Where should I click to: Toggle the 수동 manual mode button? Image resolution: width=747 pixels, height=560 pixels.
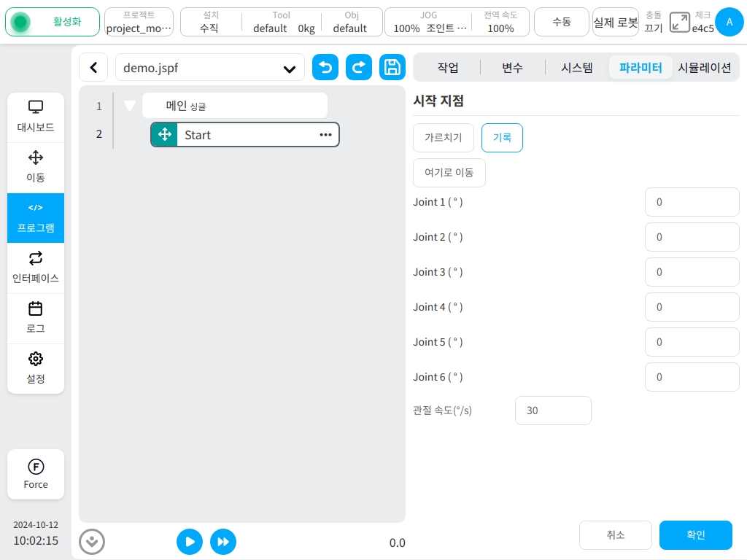[x=561, y=22]
